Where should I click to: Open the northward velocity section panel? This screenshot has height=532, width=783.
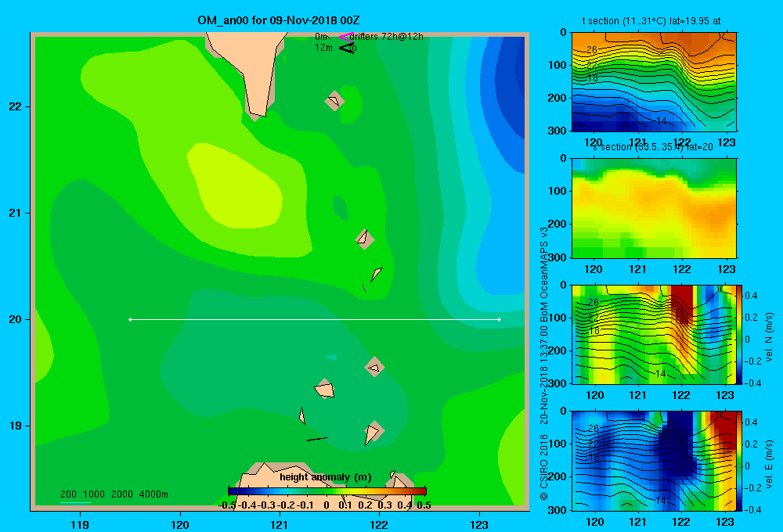pyautogui.click(x=654, y=334)
